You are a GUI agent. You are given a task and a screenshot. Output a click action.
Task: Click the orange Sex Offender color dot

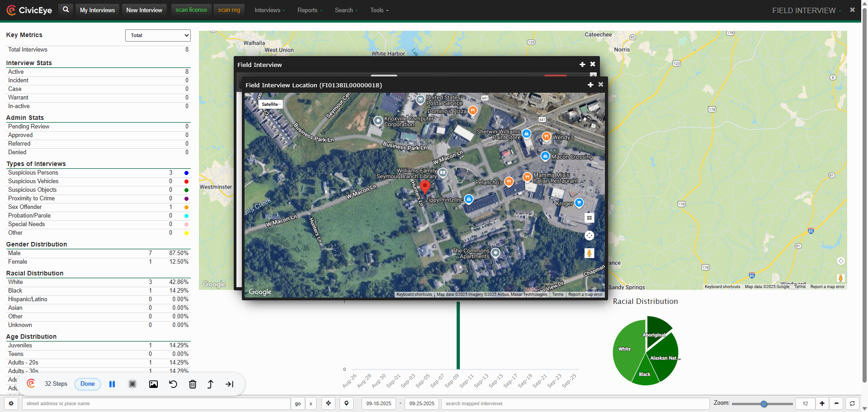[186, 208]
